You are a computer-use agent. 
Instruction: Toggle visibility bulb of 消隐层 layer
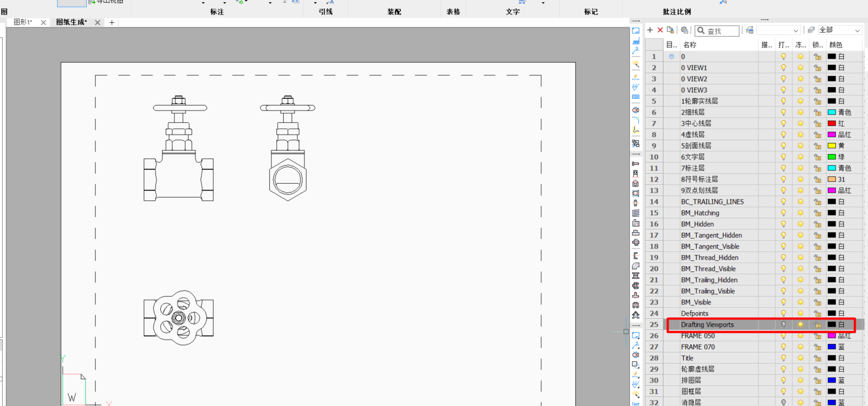point(783,402)
